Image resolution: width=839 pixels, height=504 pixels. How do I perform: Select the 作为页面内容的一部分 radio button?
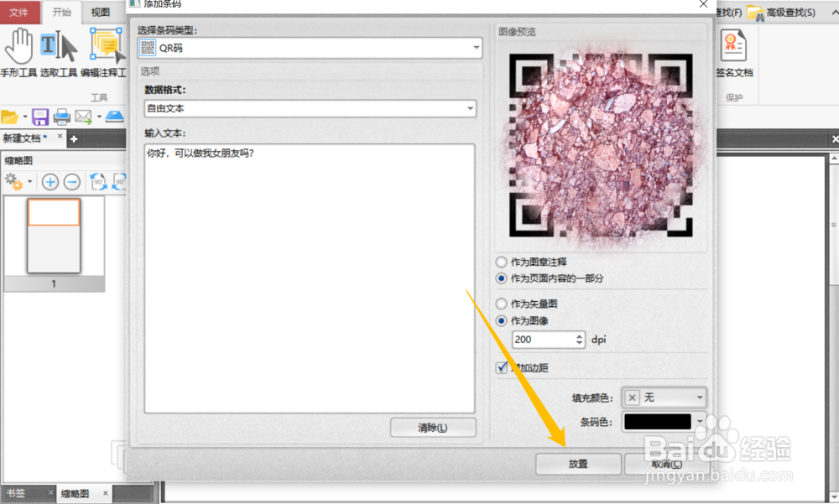(502, 278)
